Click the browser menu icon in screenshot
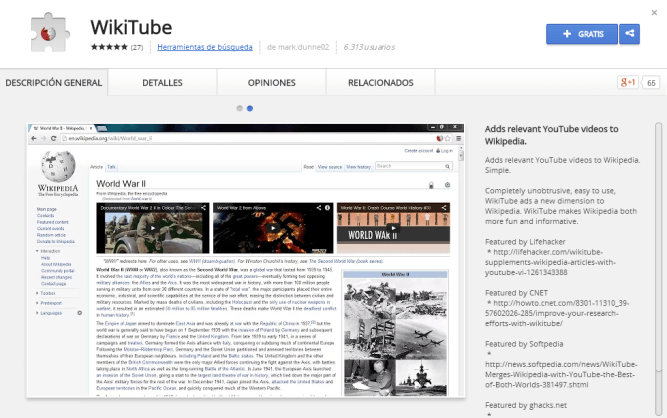 459,138
